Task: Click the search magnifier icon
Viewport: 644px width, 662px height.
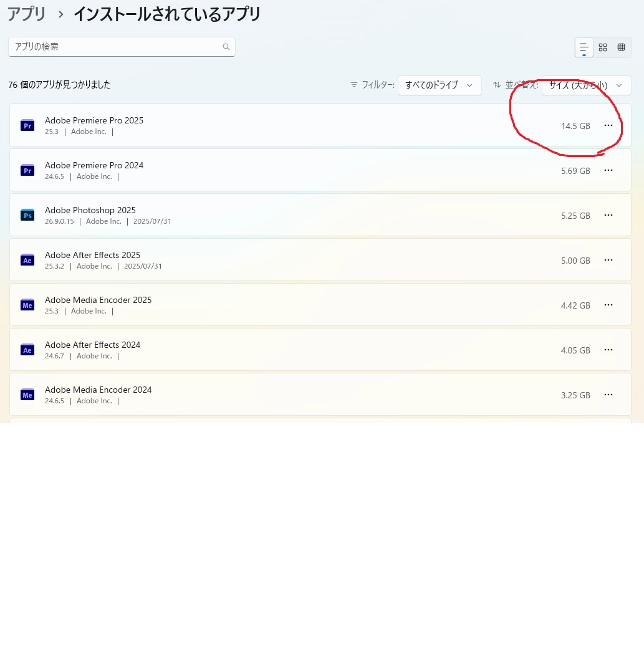Action: click(226, 47)
